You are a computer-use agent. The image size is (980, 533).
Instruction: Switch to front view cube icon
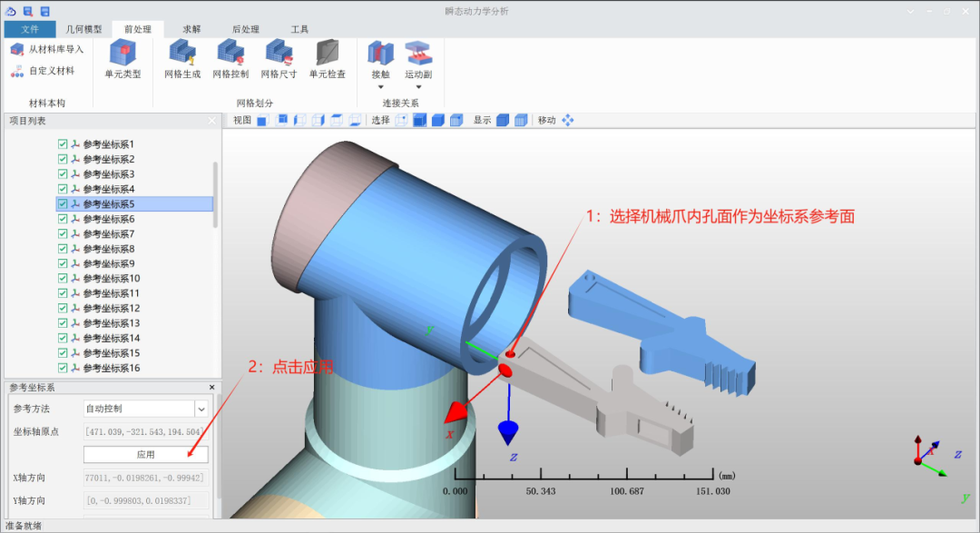pos(262,120)
